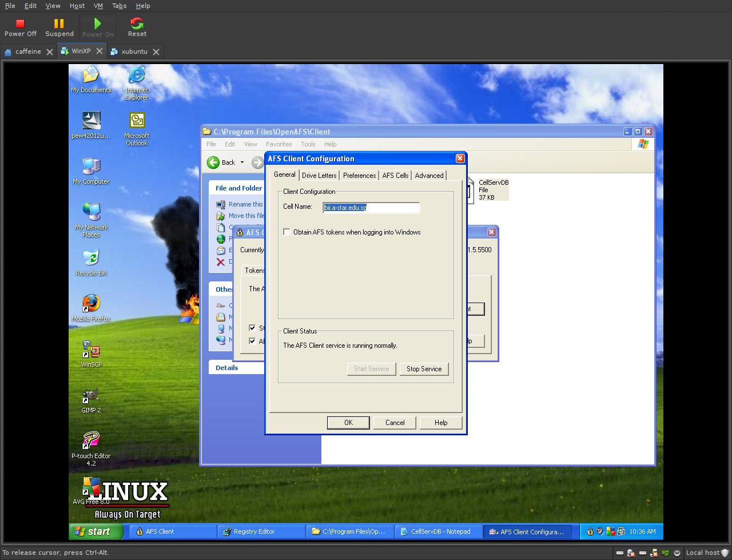Select the General tab

point(284,174)
